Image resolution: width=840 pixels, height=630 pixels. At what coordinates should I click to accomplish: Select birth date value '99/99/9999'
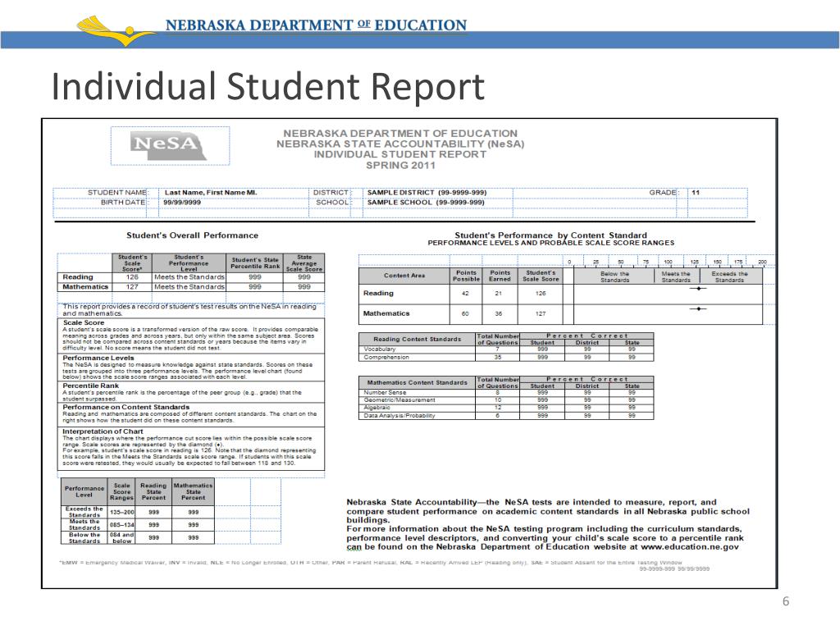pos(182,202)
